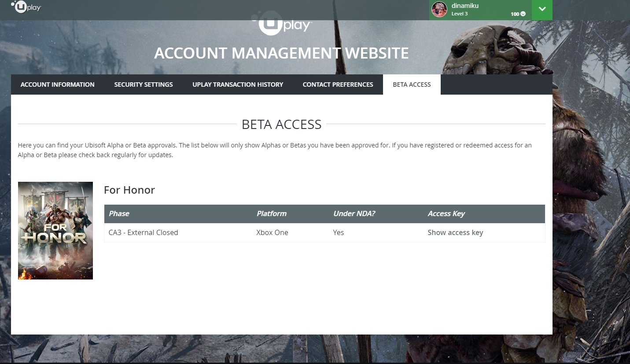Click the Access Key column header
The image size is (630, 364).
coord(446,213)
